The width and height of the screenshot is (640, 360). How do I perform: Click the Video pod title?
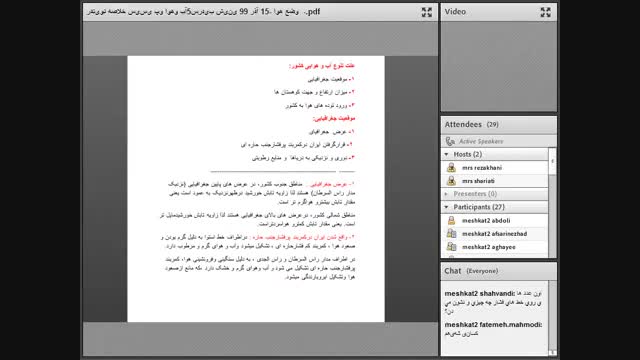[455, 12]
